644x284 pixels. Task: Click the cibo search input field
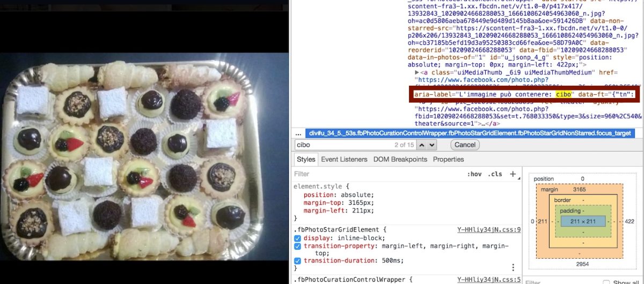(x=343, y=145)
